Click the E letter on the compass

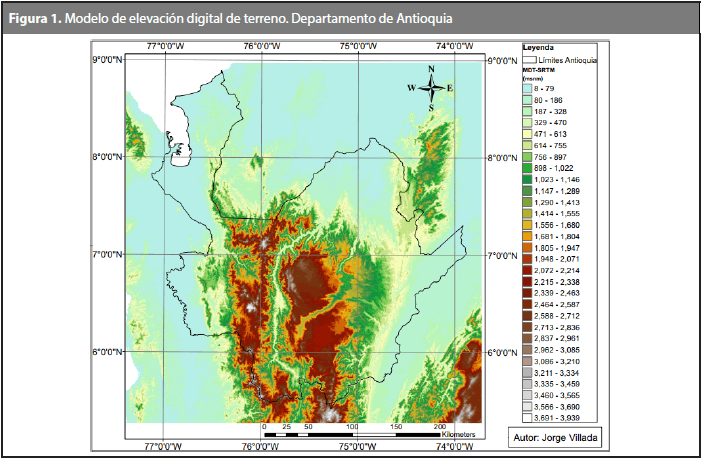pos(450,88)
